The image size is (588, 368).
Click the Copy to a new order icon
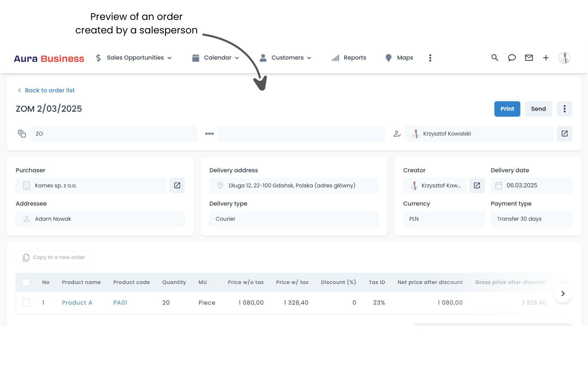(26, 257)
